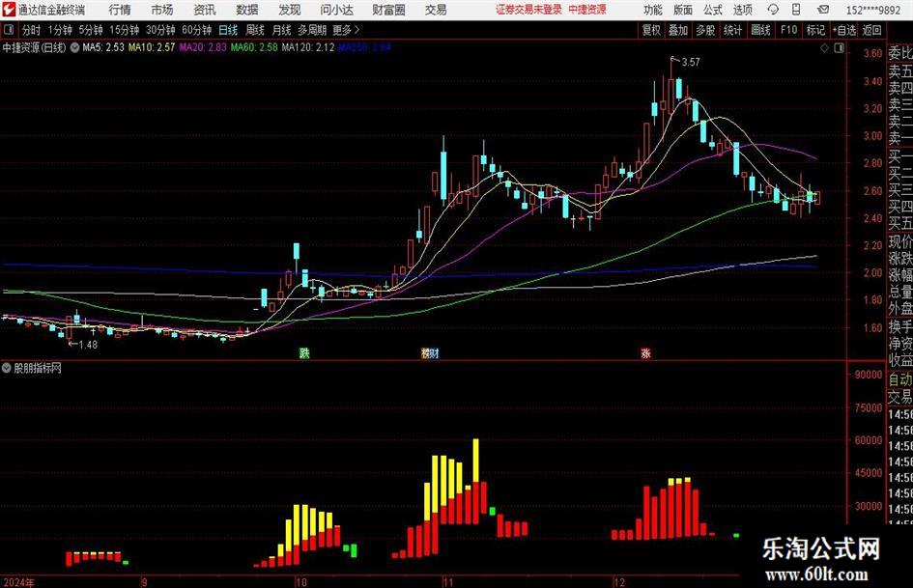Open the 市场 menu
This screenshot has height=588, width=913.
point(162,10)
